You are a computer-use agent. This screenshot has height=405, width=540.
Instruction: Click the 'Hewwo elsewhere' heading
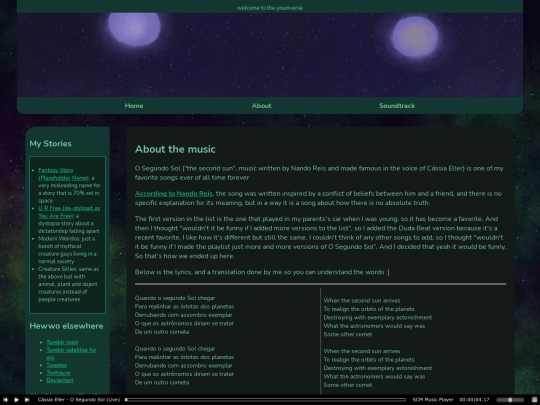(66, 326)
